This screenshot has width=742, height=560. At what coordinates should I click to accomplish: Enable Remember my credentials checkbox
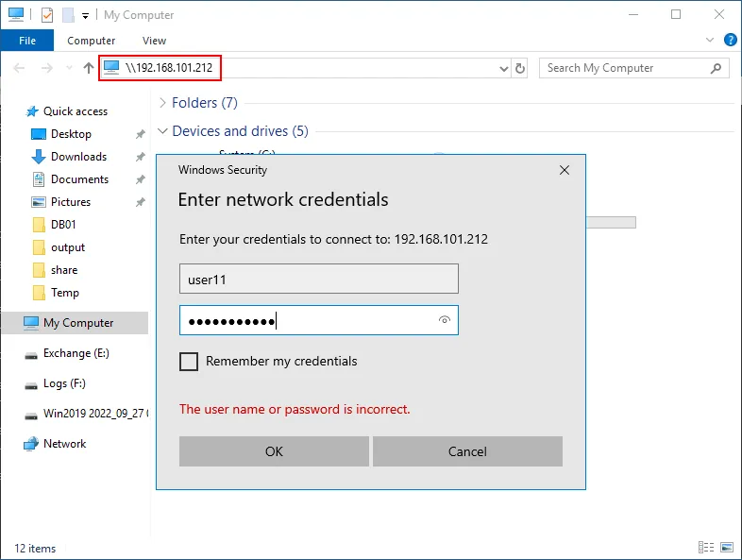[189, 362]
